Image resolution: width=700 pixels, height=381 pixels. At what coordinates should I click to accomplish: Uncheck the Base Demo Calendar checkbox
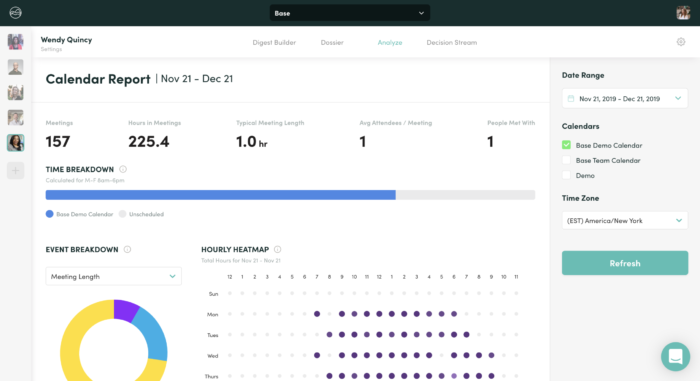(567, 145)
